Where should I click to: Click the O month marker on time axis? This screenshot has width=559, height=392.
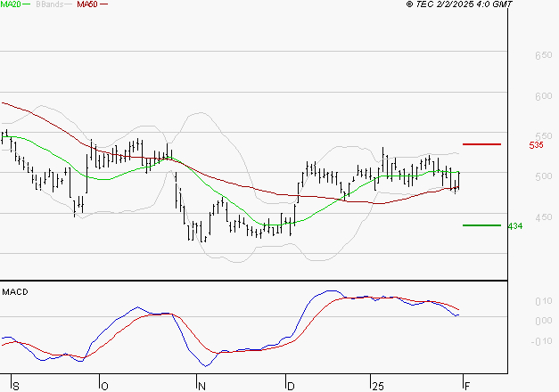click(104, 387)
